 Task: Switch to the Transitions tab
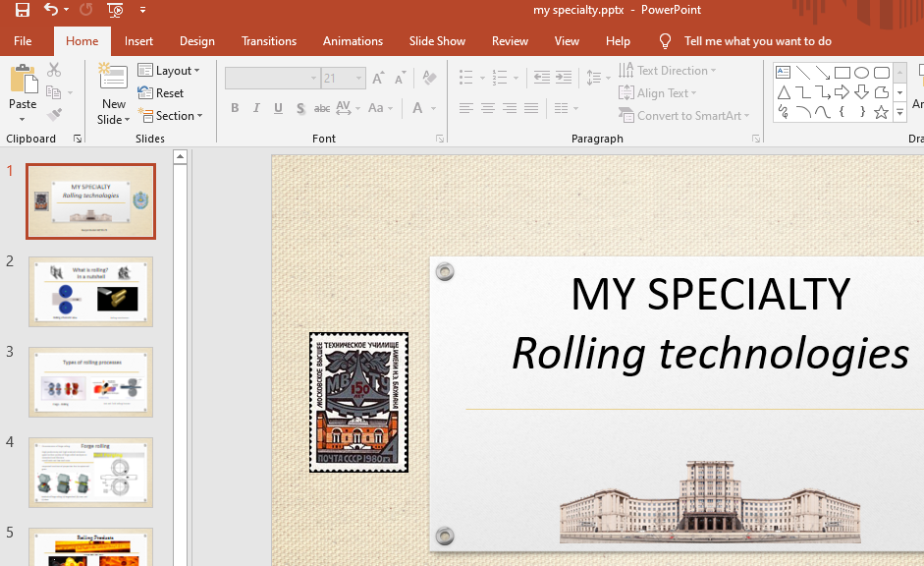coord(269,41)
